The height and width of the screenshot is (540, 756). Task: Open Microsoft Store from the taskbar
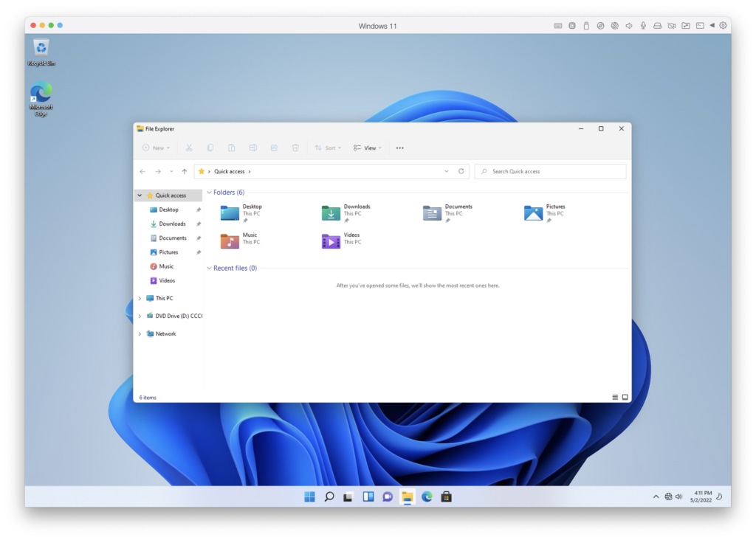446,496
